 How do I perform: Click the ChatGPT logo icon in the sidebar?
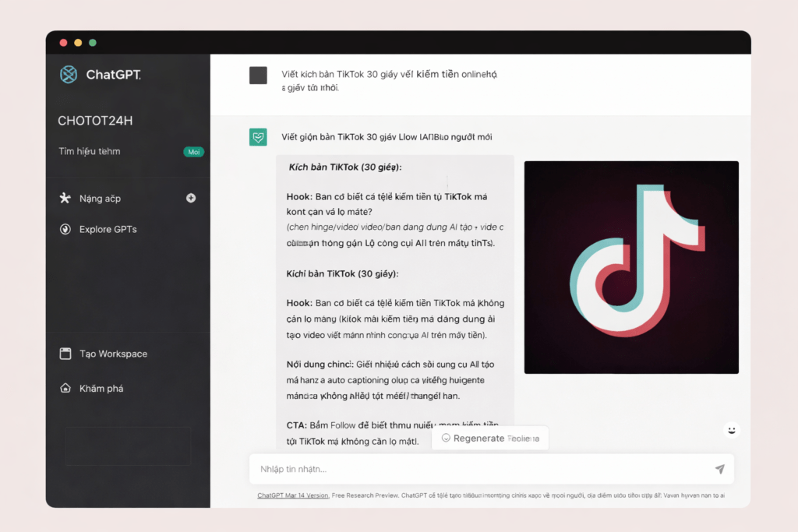pyautogui.click(x=69, y=74)
